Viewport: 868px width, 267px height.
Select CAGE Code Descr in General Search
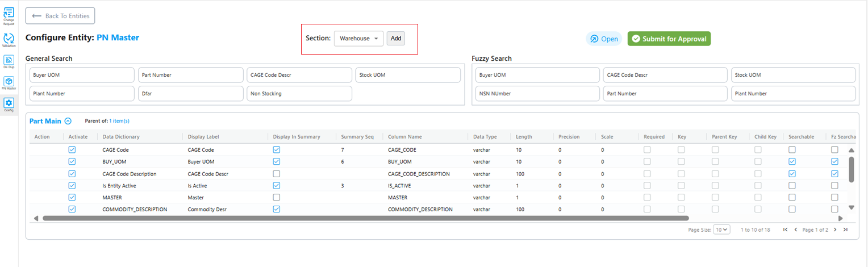coord(299,75)
